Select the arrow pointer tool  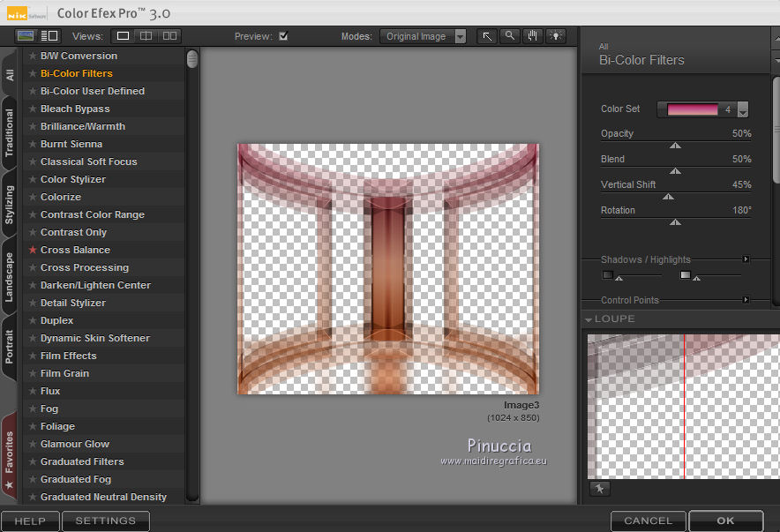tap(487, 36)
